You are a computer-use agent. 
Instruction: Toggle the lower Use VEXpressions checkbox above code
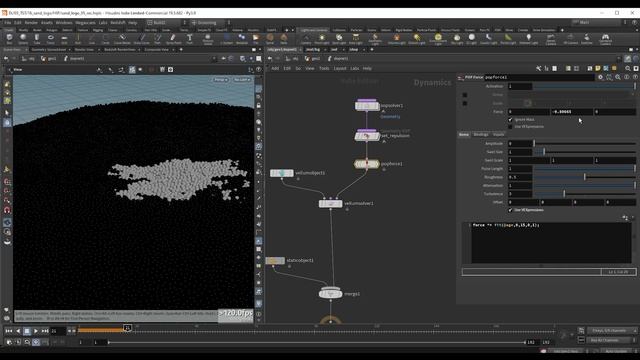tap(510, 210)
